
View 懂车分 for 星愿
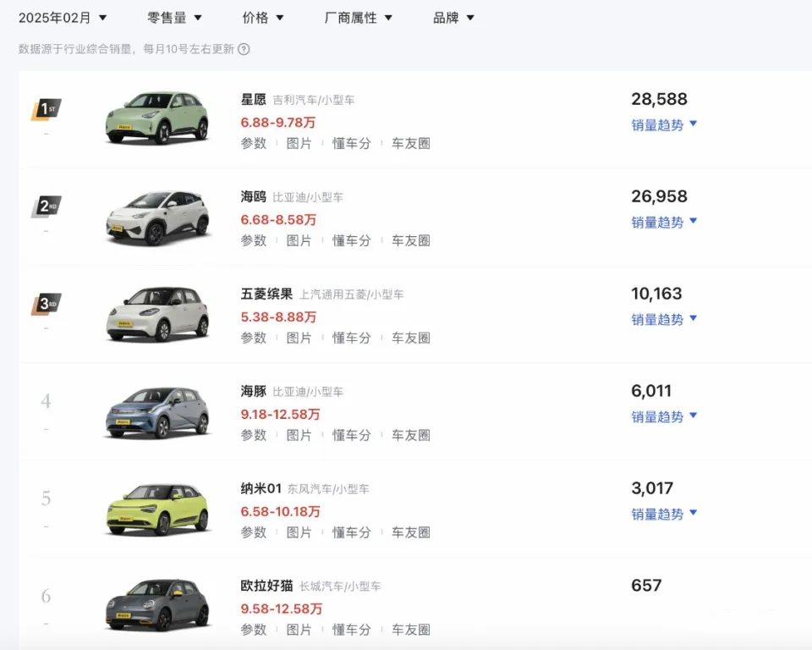pos(352,144)
